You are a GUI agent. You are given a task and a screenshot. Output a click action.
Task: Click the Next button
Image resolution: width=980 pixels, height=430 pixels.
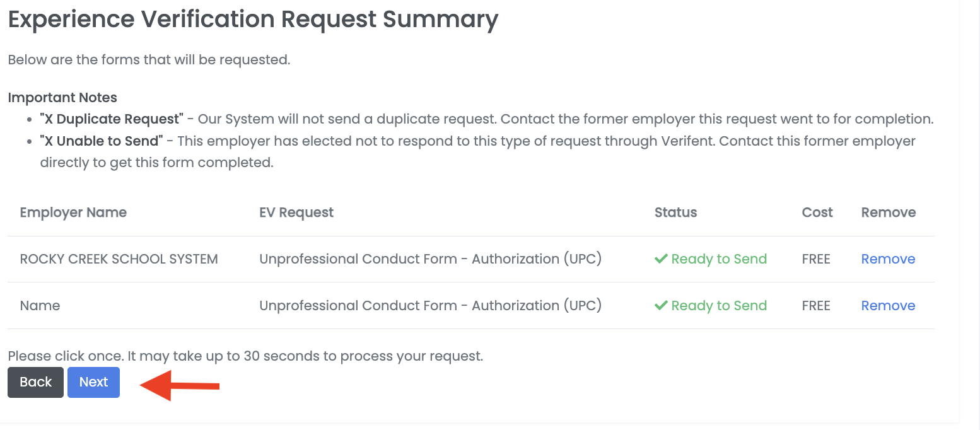[x=93, y=382]
